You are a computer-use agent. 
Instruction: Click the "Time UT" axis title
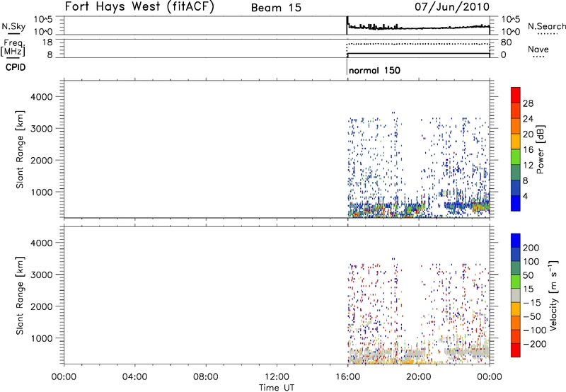click(277, 388)
